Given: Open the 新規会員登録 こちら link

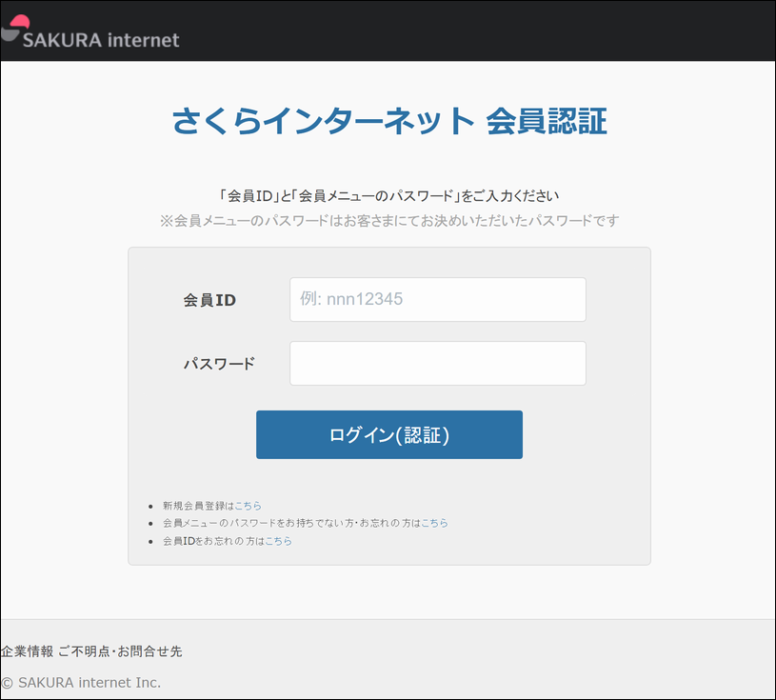Looking at the screenshot, I should click(248, 506).
